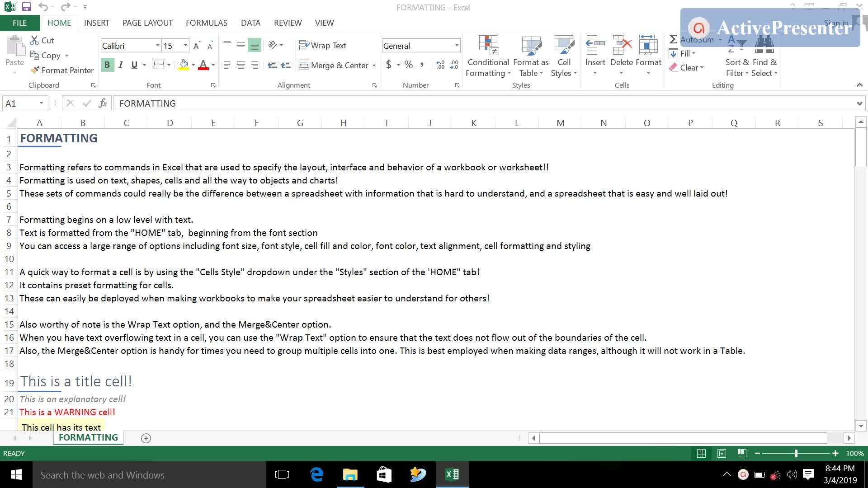Click the Undo arrow icon
This screenshot has width=868, height=488.
(x=43, y=7)
